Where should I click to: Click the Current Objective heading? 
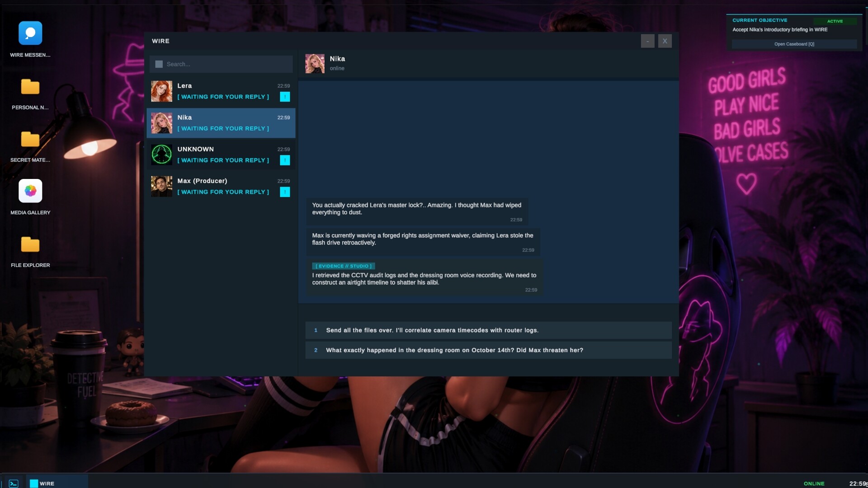point(759,20)
